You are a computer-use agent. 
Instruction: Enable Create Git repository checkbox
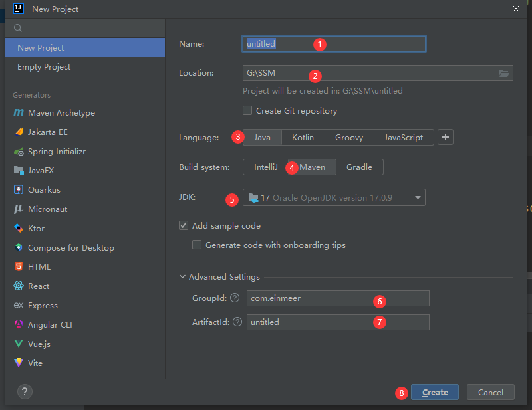[247, 110]
